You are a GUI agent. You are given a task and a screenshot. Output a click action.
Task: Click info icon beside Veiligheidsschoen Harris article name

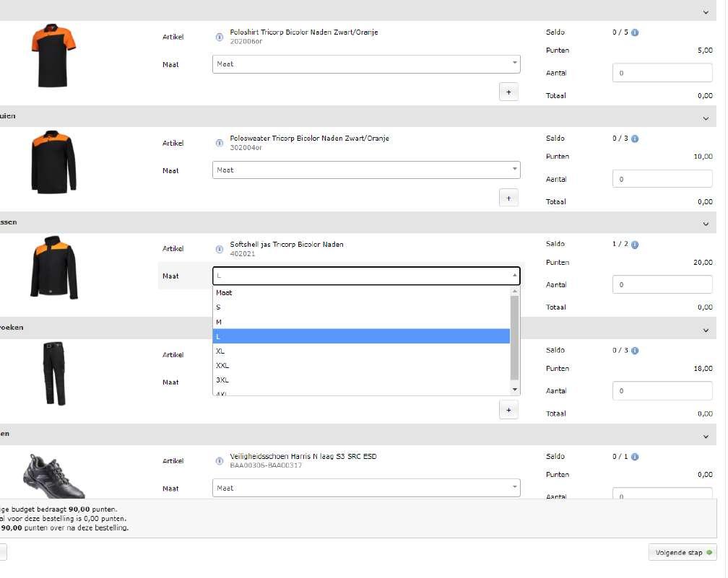pyautogui.click(x=220, y=461)
